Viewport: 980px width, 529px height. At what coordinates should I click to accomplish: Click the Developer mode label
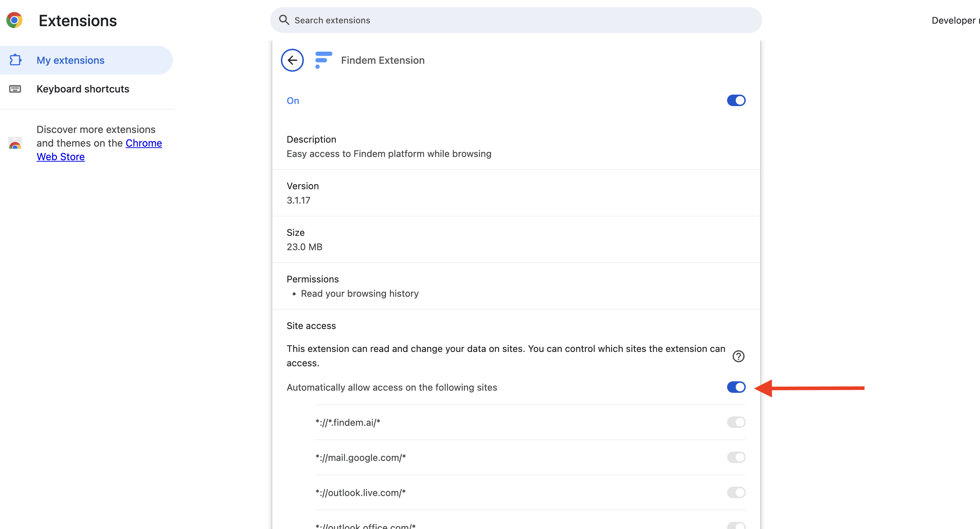pyautogui.click(x=956, y=20)
